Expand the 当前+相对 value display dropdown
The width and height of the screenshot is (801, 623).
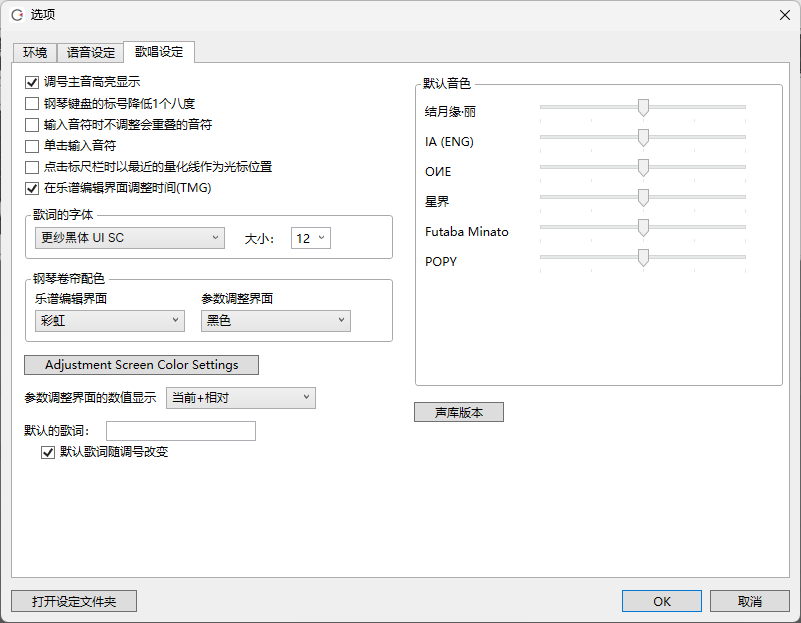point(240,398)
